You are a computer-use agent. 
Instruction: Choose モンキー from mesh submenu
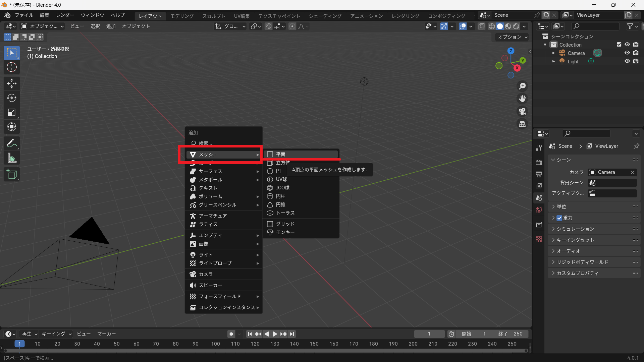tap(285, 232)
